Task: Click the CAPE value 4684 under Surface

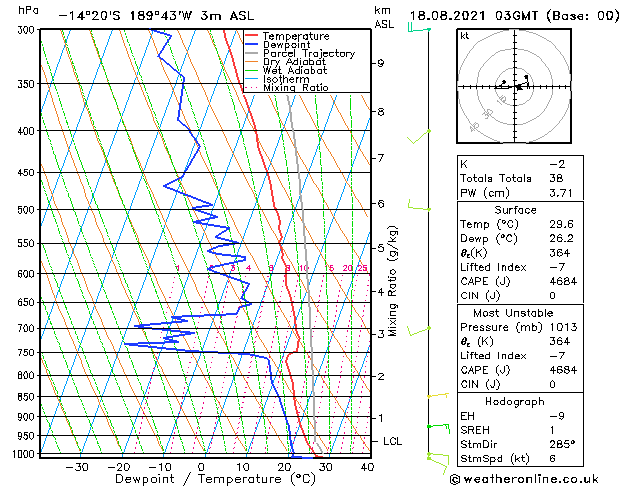Action: pos(563,281)
